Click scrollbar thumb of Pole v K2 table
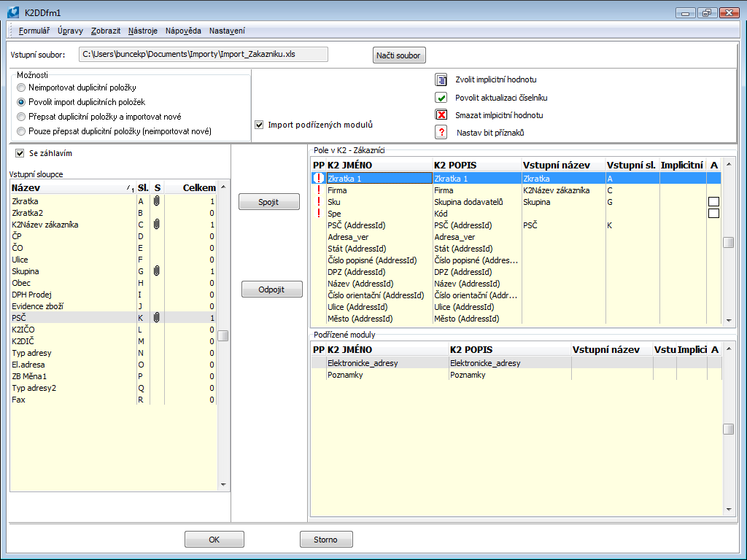 [729, 242]
